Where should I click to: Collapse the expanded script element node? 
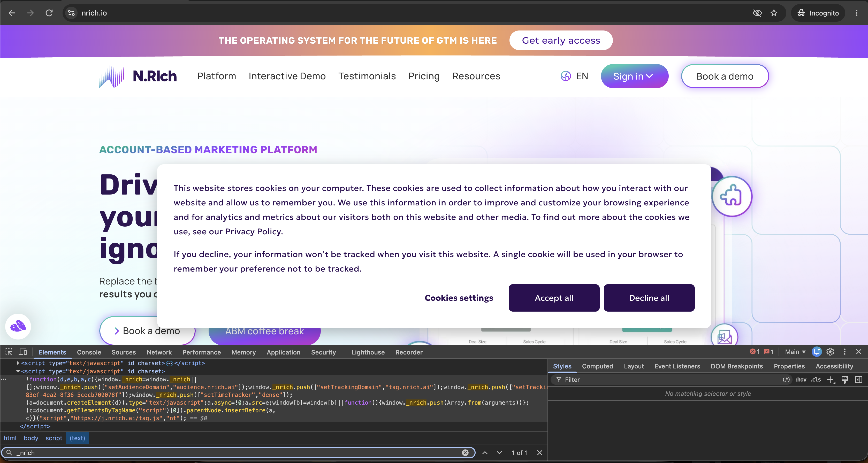pyautogui.click(x=18, y=371)
